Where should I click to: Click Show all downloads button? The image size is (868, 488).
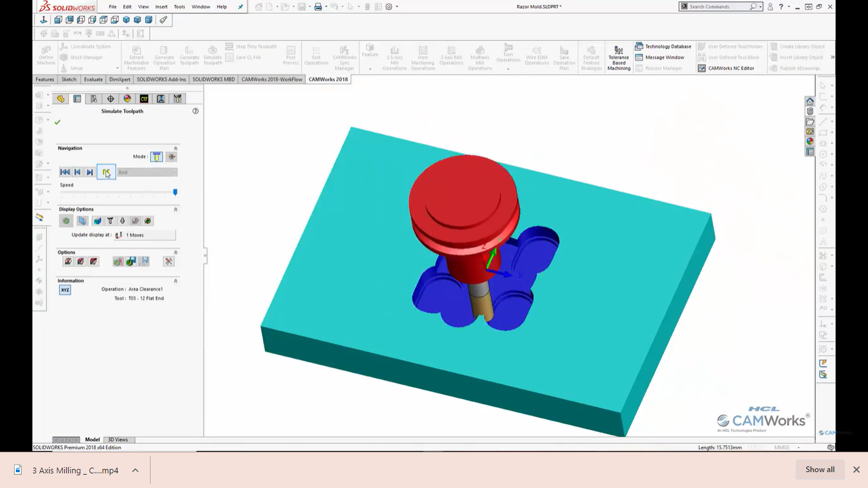point(820,470)
